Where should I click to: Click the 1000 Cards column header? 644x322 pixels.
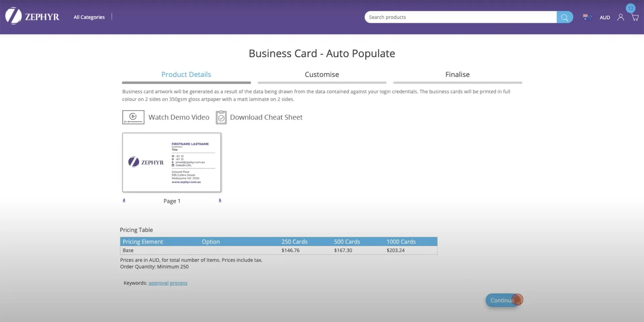pos(401,242)
